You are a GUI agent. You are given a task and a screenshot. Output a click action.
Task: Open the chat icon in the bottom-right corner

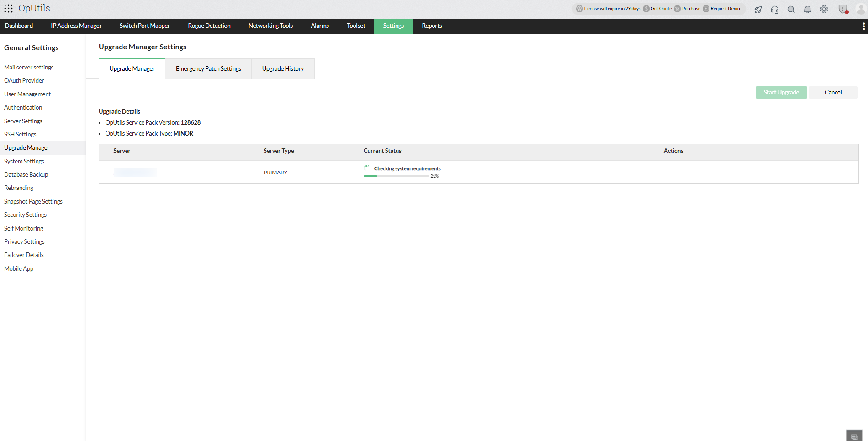click(x=854, y=436)
